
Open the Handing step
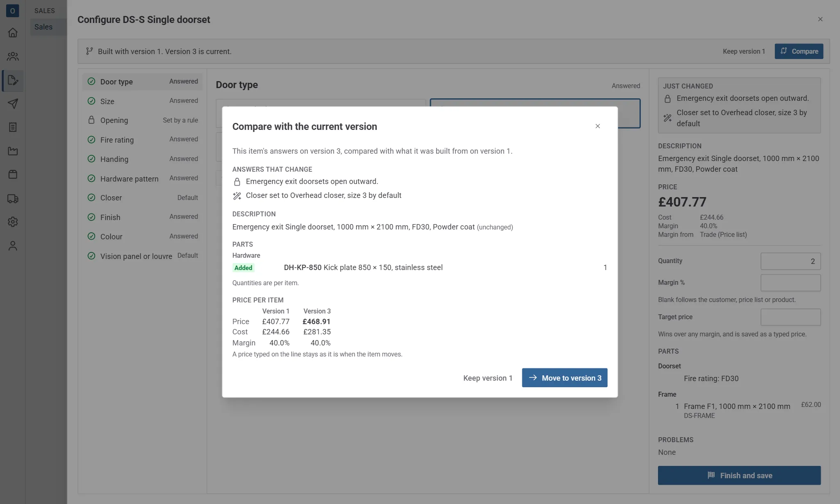click(143, 159)
